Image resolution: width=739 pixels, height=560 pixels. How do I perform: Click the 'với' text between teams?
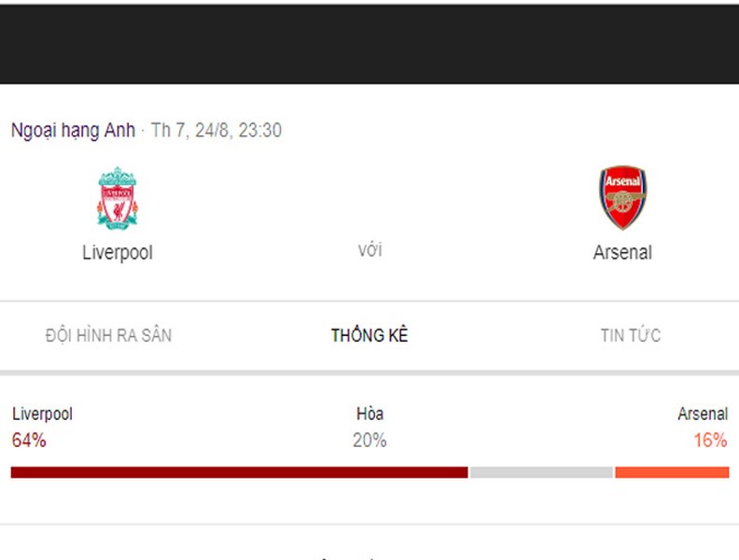[370, 250]
